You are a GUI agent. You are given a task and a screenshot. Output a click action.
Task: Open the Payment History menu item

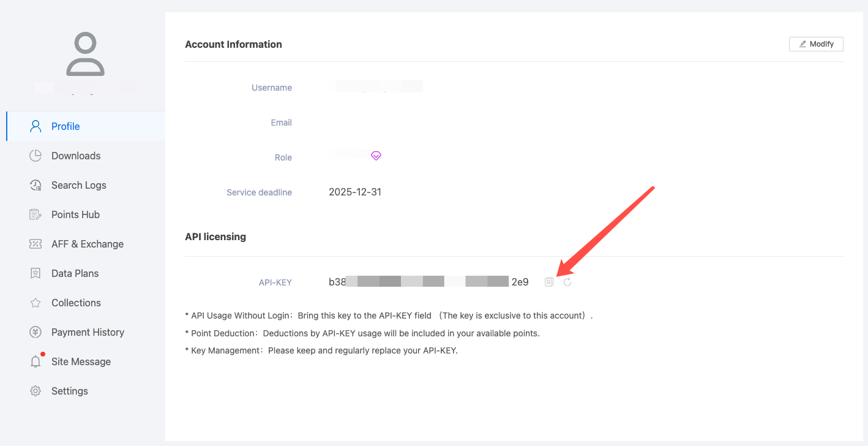point(86,332)
